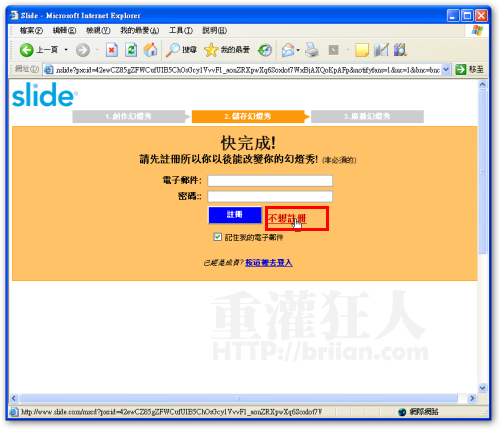Viewport: 500px width, 429px height.
Task: Go to the Home page icon
Action: 150,50
